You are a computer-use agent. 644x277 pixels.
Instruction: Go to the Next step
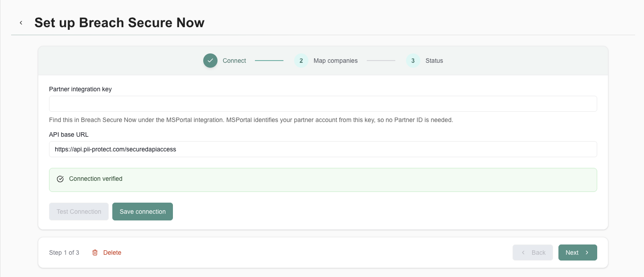pos(578,253)
